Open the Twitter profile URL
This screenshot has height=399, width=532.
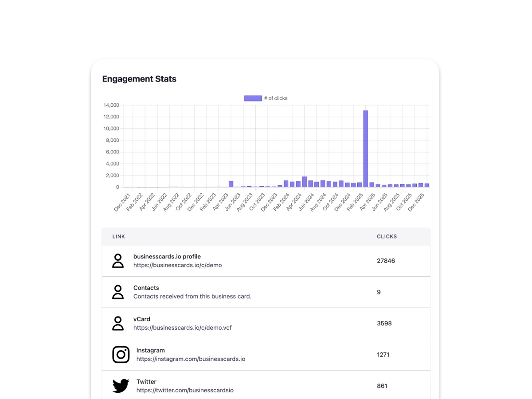185,390
